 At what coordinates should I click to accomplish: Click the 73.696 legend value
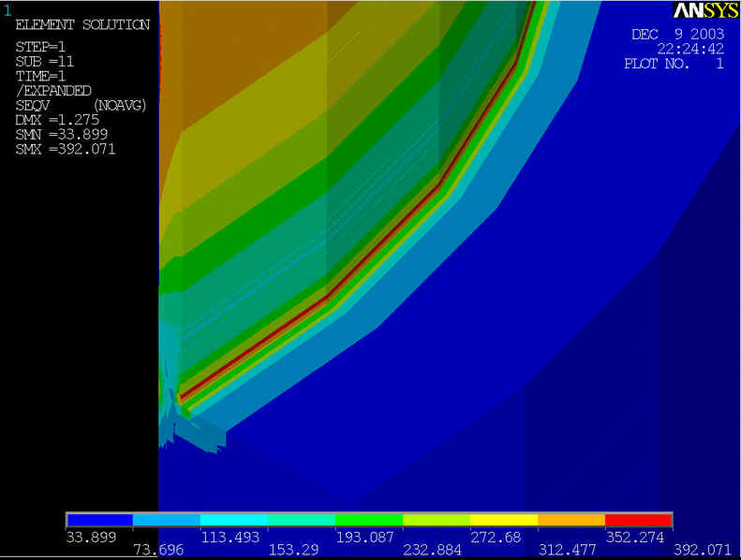(x=158, y=550)
